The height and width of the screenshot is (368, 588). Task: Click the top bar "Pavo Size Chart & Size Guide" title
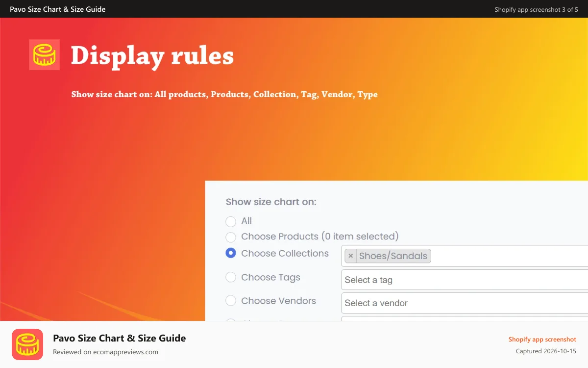coord(58,9)
